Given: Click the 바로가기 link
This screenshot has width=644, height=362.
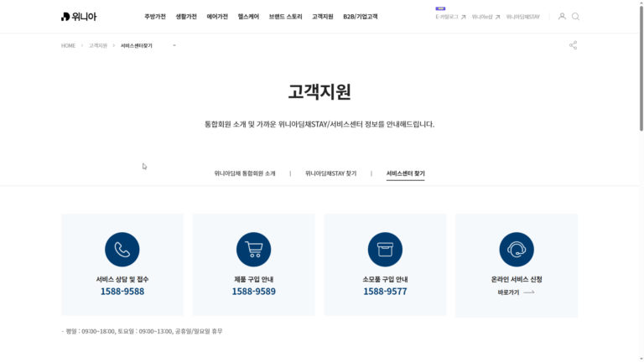Looking at the screenshot, I should [x=508, y=292].
